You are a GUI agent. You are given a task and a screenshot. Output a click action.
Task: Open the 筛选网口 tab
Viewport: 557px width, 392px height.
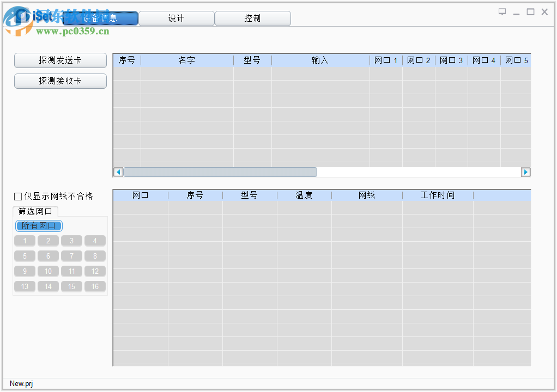click(x=35, y=211)
